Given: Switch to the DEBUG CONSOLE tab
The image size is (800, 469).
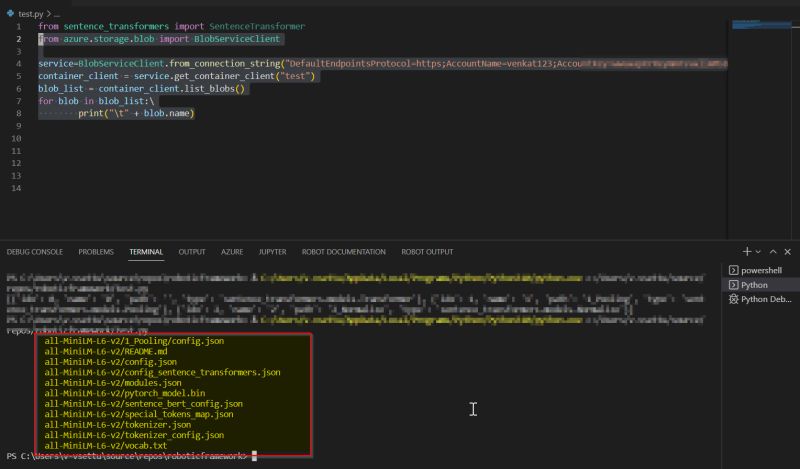Looking at the screenshot, I should 35,252.
